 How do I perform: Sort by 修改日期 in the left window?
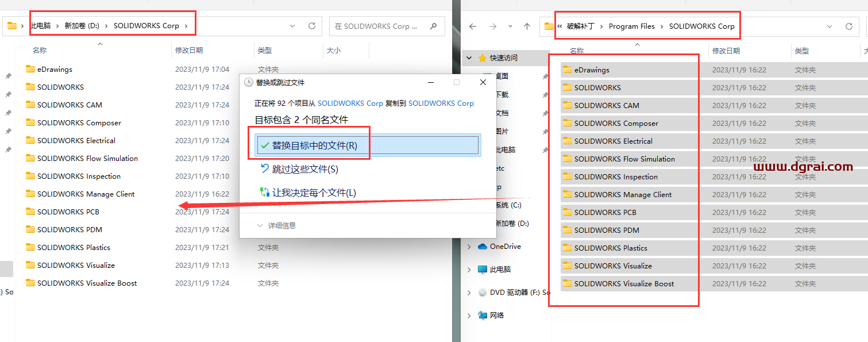click(189, 51)
